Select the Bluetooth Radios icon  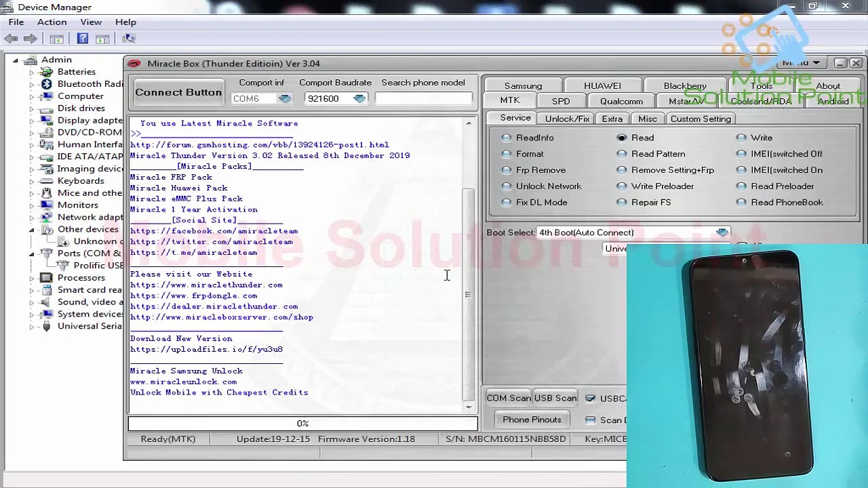46,84
